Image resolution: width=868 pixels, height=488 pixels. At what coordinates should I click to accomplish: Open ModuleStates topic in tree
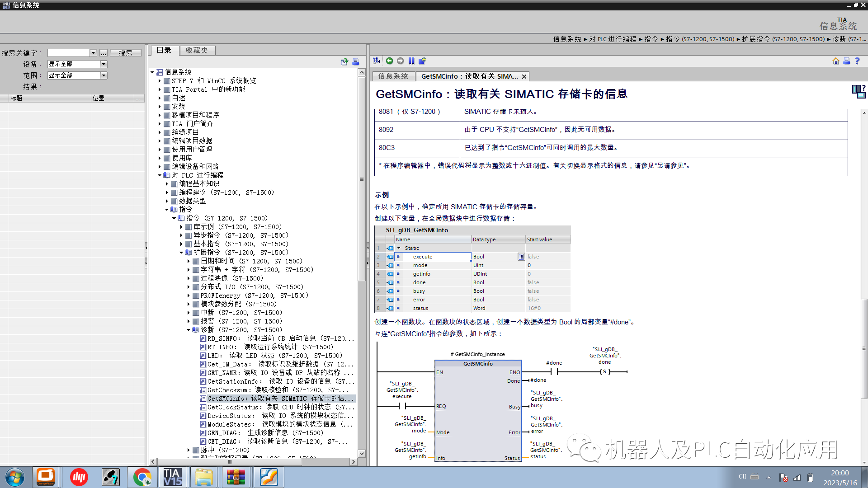277,424
